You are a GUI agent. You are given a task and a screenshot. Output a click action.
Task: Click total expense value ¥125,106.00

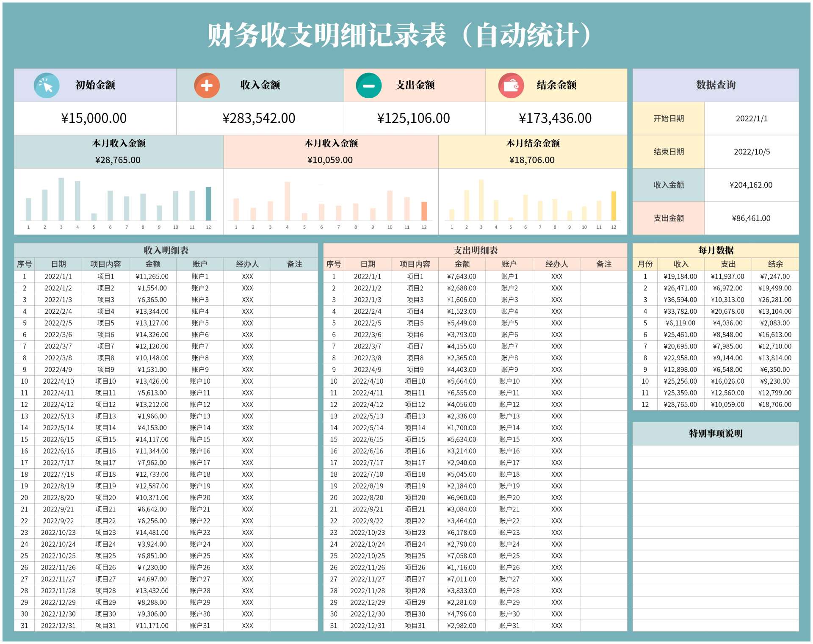pyautogui.click(x=414, y=118)
